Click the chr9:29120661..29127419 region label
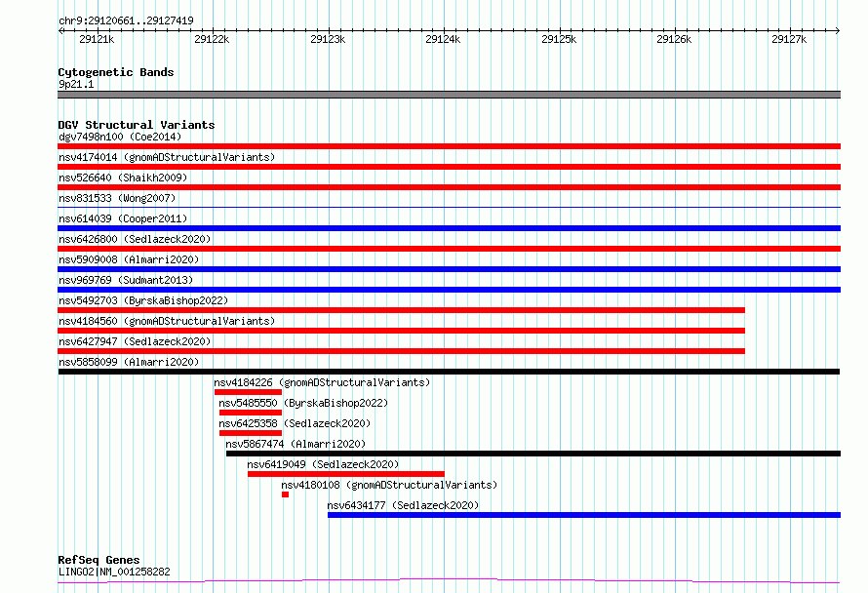 click(x=126, y=21)
